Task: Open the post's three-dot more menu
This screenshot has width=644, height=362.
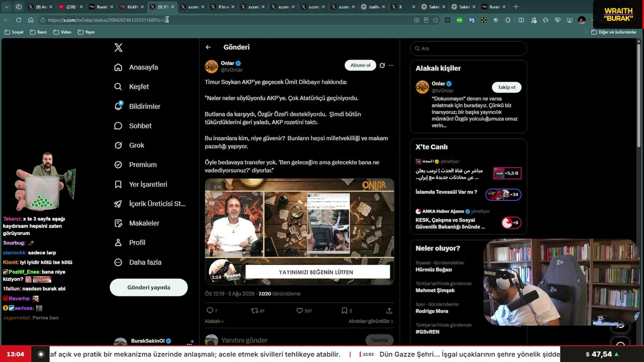Action: click(391, 65)
